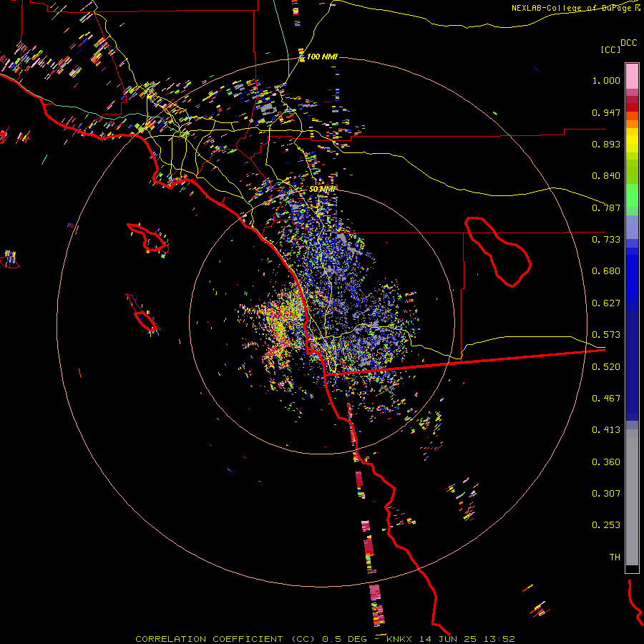Viewport: 644px width, 644px height.
Task: Click the 0.307 color scale value
Action: point(606,494)
